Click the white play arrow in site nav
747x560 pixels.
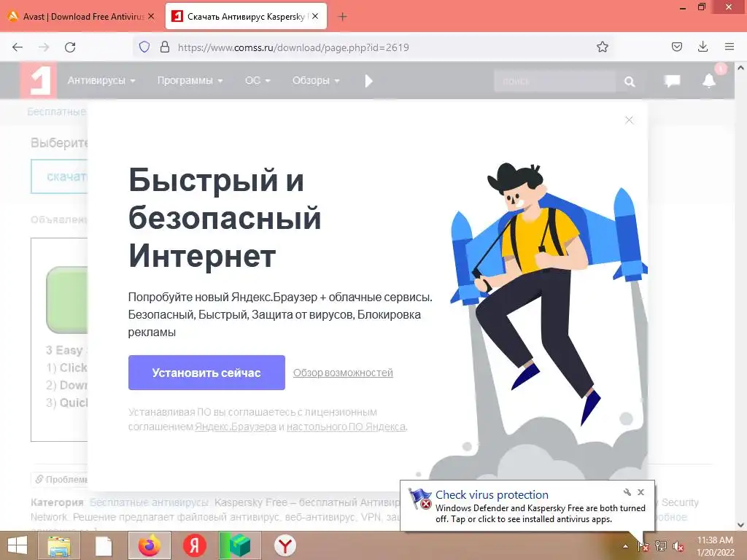pos(368,81)
